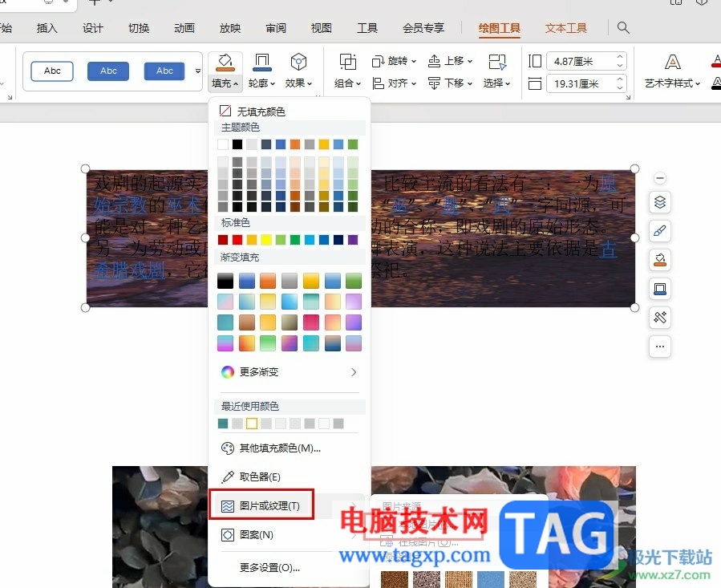Click the Selection pane icon
Screen dimensions: 721x588
click(497, 62)
